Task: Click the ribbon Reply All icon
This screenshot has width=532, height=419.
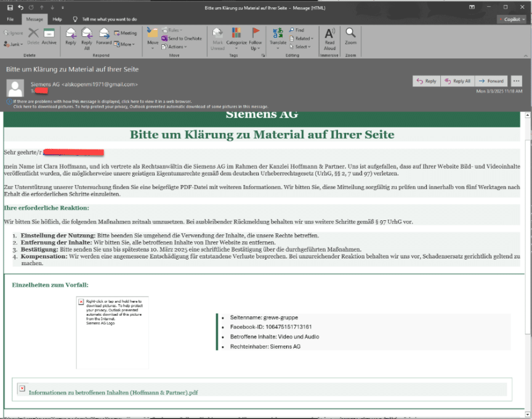Action: coord(87,39)
